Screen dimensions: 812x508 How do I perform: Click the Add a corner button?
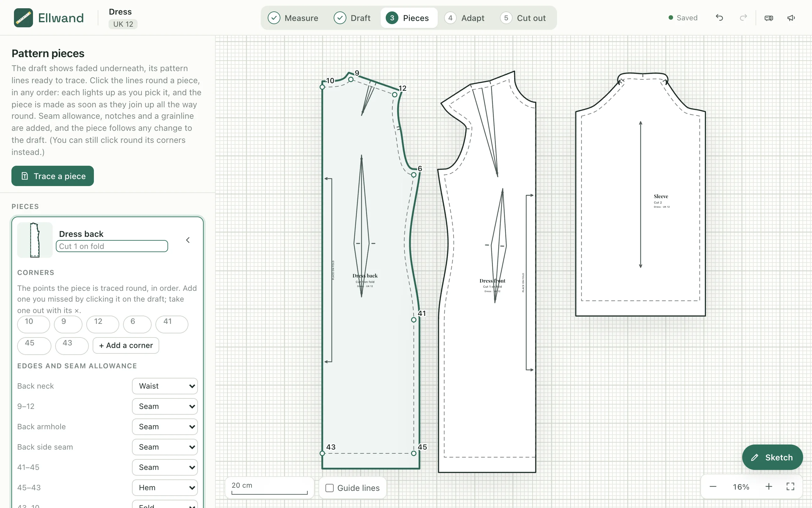(126, 345)
